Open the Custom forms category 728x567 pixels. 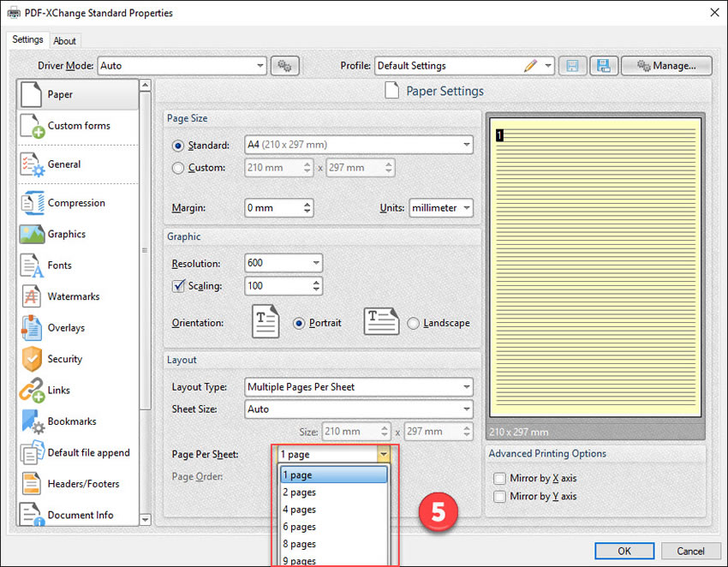(x=78, y=126)
